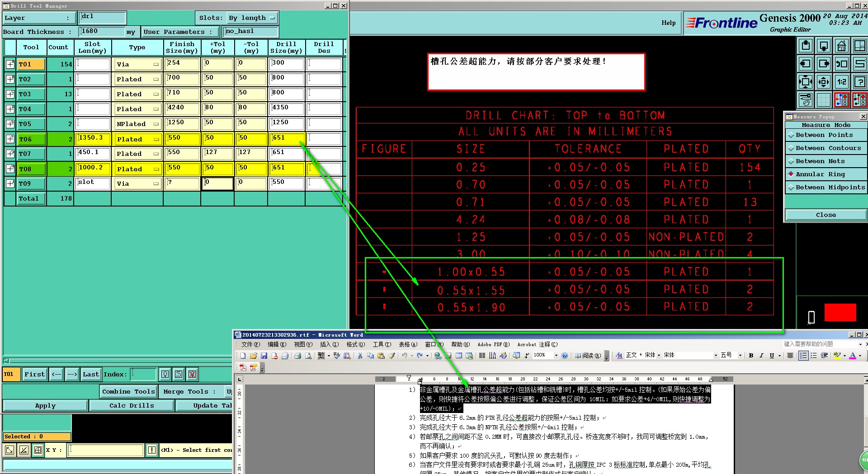Click the S-shaped snap path icon
868x474 pixels.
tap(859, 64)
